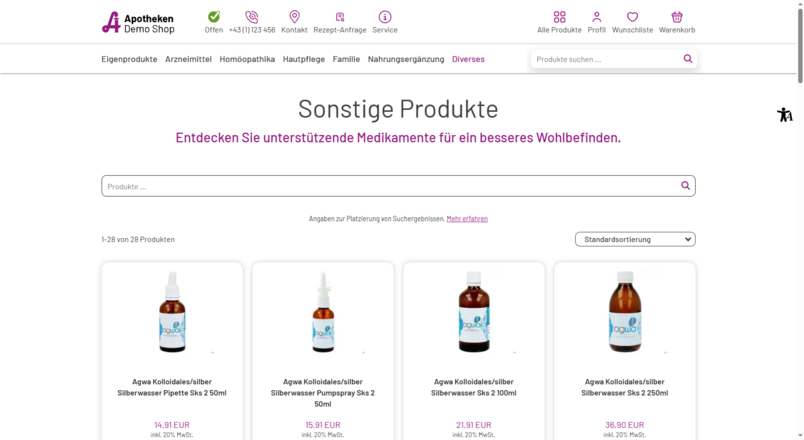Open the Kontakt location pin icon
804x440 pixels.
pyautogui.click(x=294, y=17)
